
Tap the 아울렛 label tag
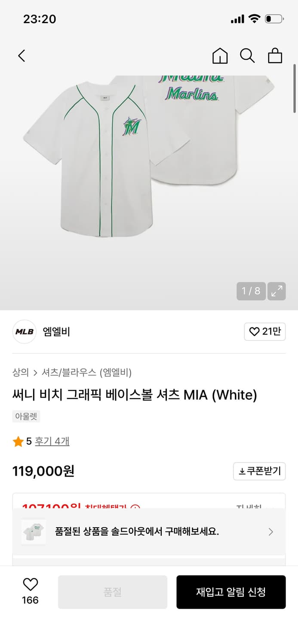(x=26, y=416)
